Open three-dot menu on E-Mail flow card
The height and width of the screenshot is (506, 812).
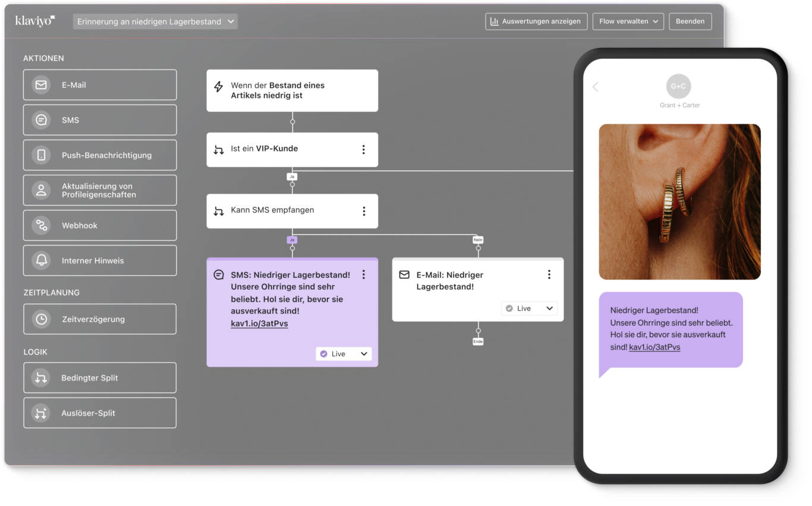(x=549, y=275)
